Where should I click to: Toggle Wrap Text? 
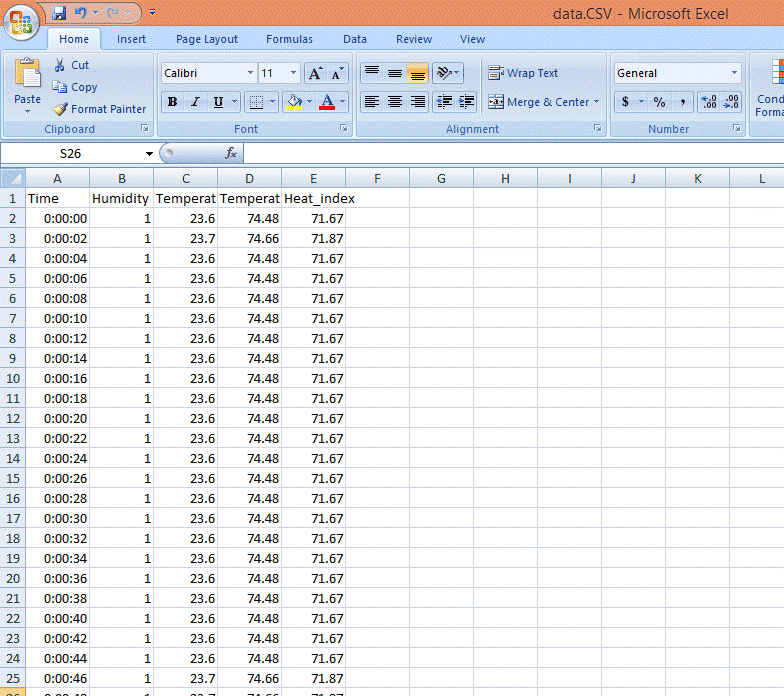click(522, 74)
